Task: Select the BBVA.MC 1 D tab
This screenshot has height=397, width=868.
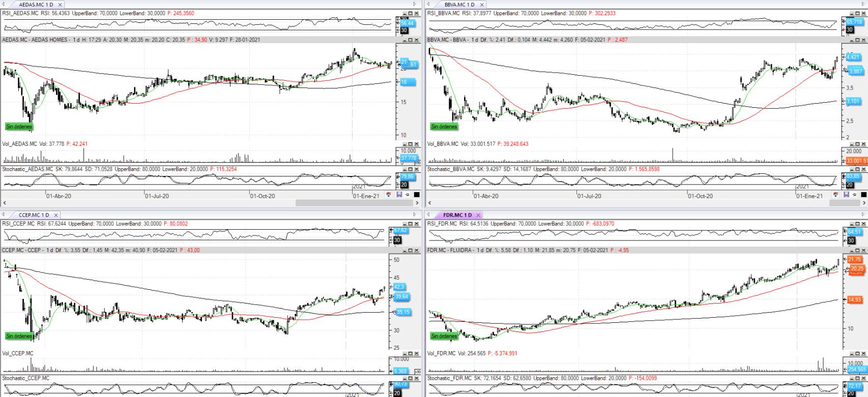Action: click(x=458, y=5)
